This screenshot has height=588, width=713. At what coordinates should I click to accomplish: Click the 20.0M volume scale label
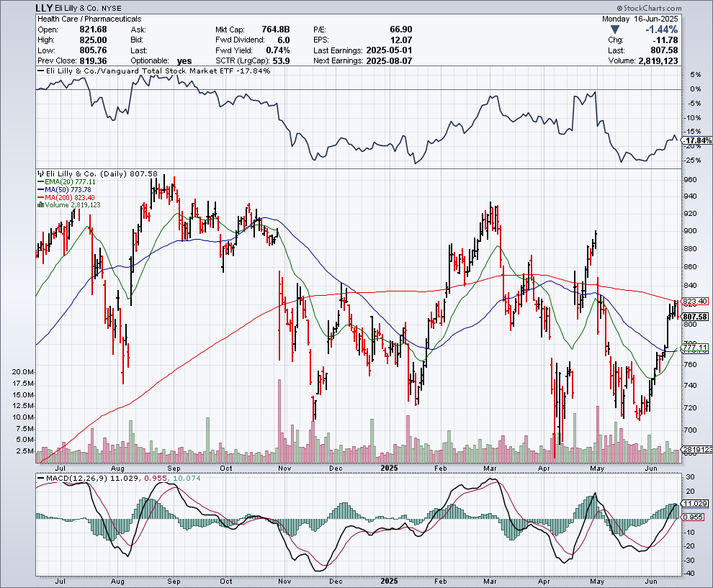(x=23, y=371)
